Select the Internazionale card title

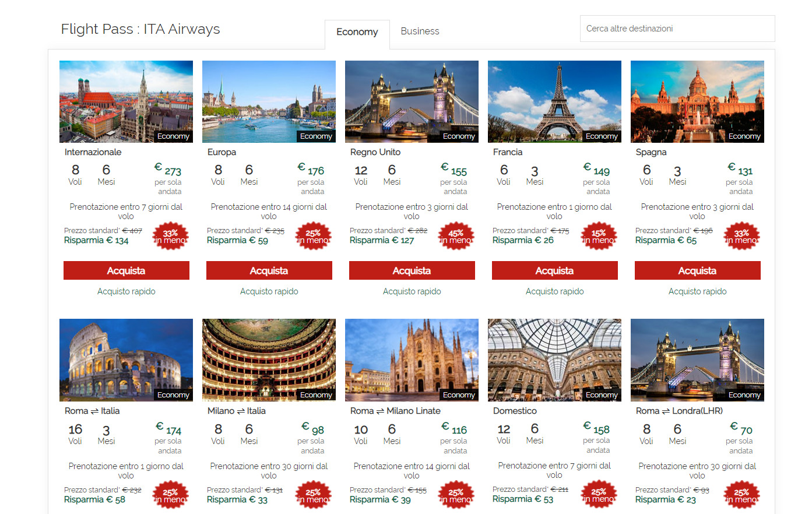coord(93,152)
